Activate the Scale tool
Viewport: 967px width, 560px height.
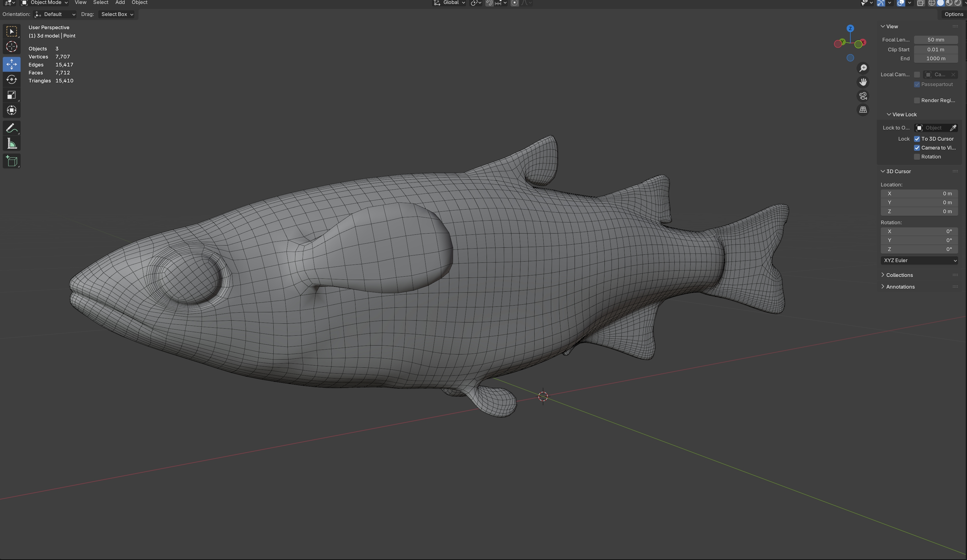tap(11, 95)
